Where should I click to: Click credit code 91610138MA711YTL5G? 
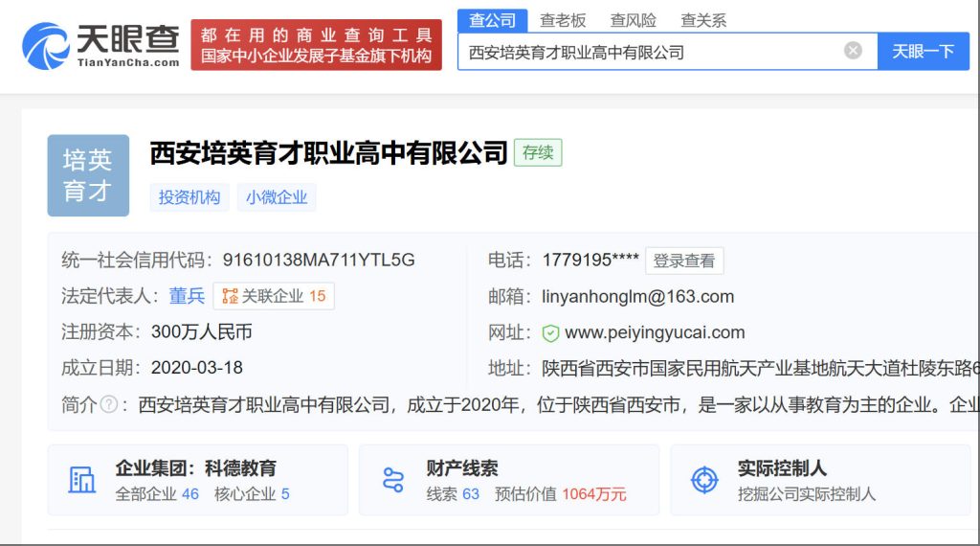(319, 261)
